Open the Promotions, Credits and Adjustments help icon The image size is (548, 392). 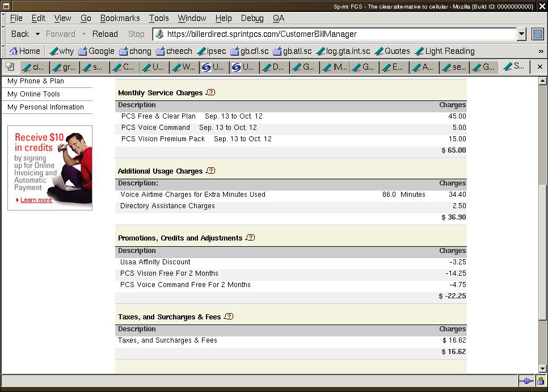pyautogui.click(x=250, y=238)
